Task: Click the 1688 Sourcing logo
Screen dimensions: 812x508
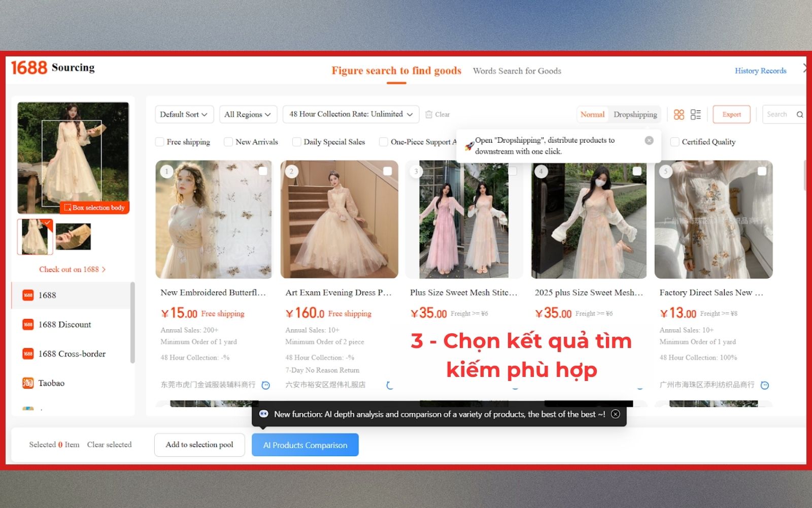Action: [x=53, y=68]
